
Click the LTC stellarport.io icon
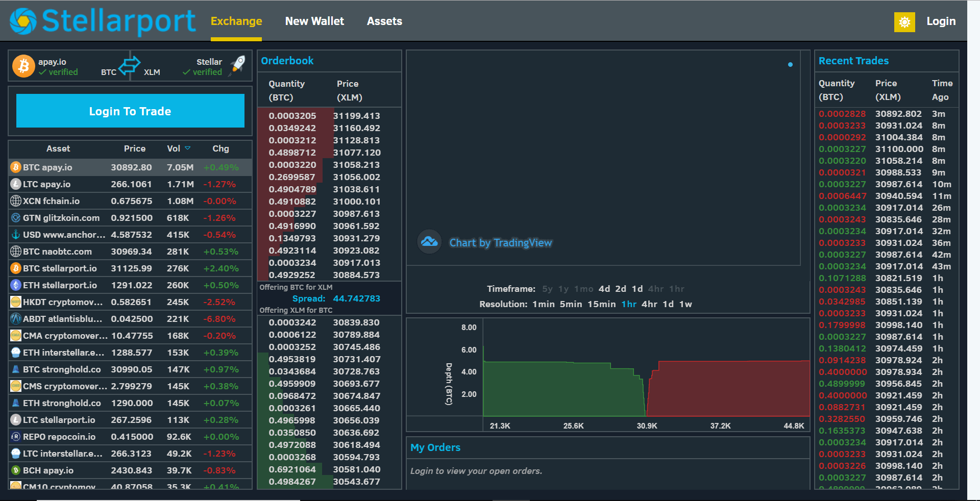pyautogui.click(x=16, y=420)
